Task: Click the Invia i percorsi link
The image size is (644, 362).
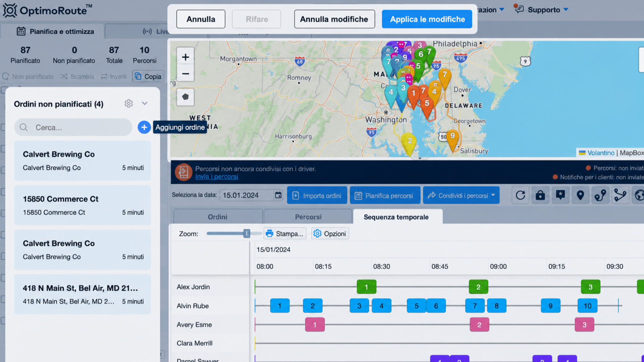Action: 217,176
